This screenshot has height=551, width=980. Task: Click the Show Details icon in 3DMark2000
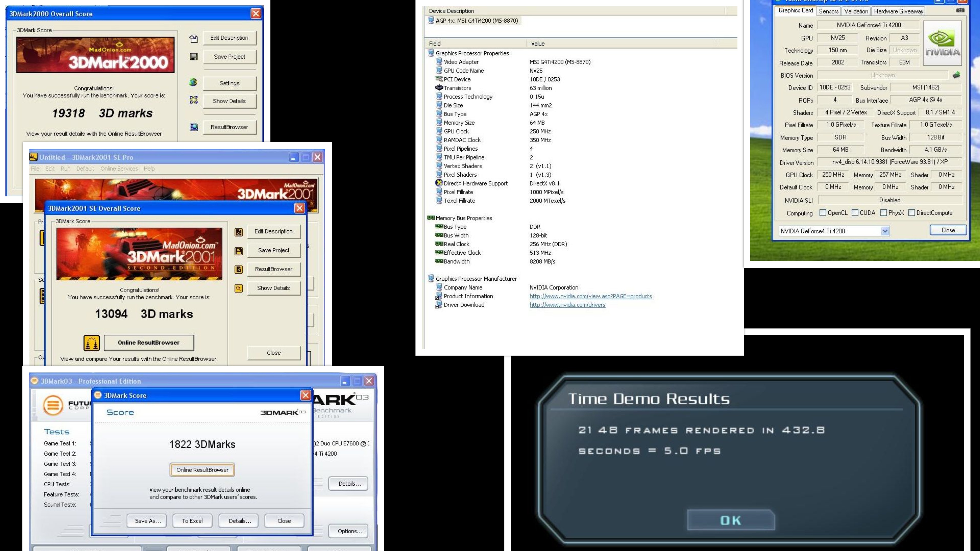(193, 100)
